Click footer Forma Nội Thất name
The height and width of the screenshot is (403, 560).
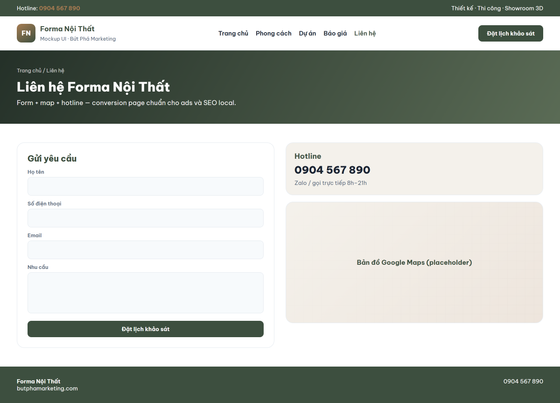39,381
